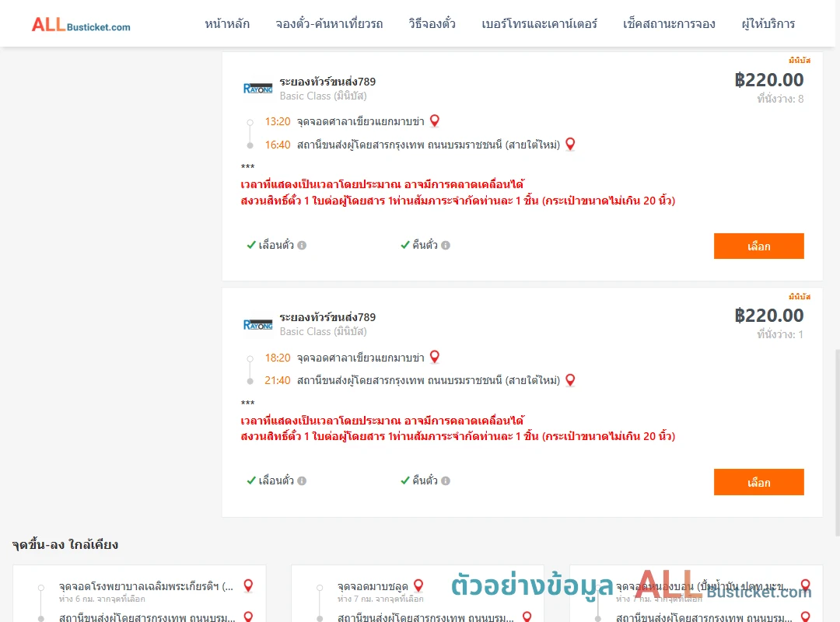Click the page vertical scrollbar
The width and height of the screenshot is (840, 622).
tap(838, 442)
